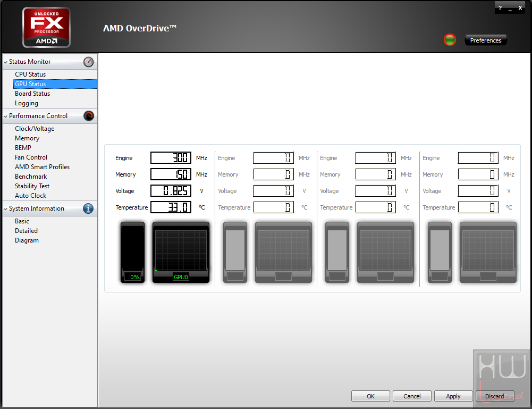Click the second GPU's inactive usage graph
This screenshot has height=409, width=532.
click(283, 252)
